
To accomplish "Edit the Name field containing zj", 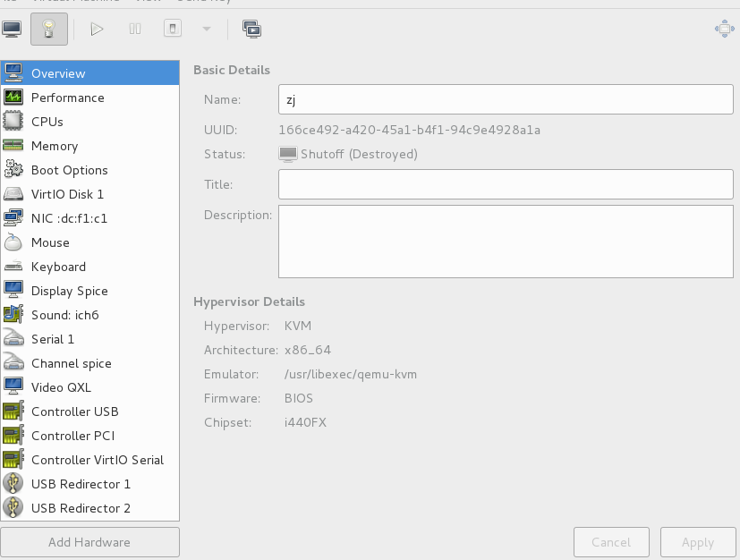I will point(506,99).
